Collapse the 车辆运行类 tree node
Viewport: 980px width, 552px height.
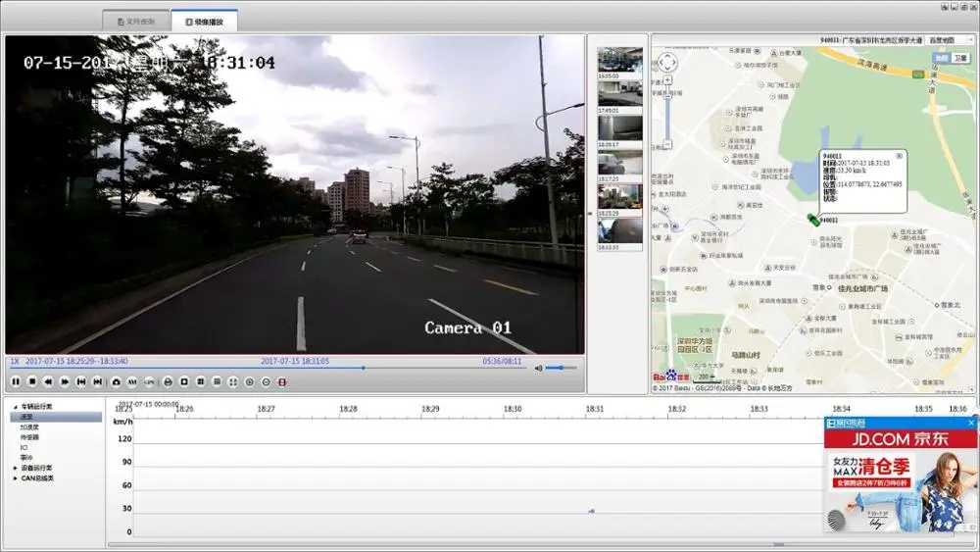pos(15,406)
